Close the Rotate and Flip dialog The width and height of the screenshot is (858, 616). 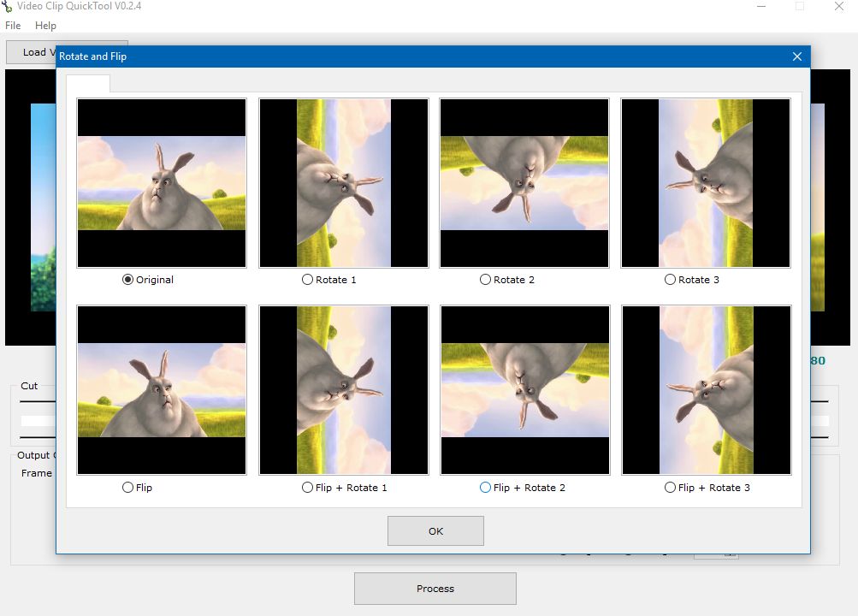796,56
